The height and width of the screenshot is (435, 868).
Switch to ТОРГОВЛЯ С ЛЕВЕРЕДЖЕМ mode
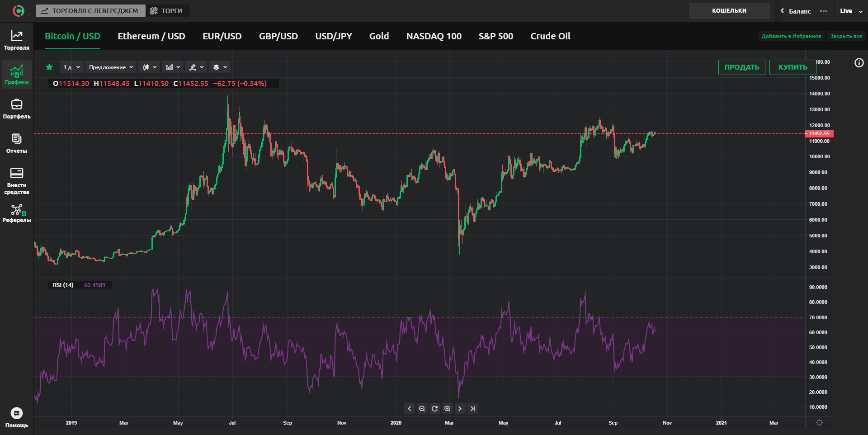(90, 11)
